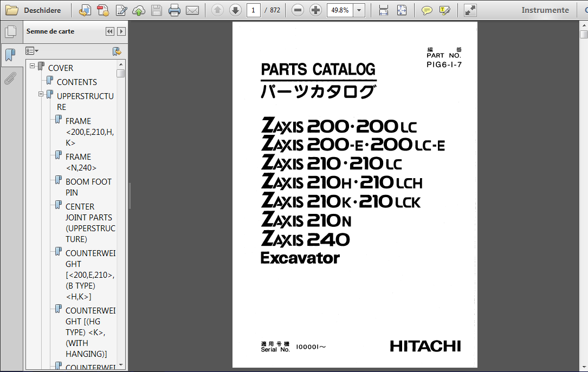Collapse the COVER bookmark tree node

[33, 66]
